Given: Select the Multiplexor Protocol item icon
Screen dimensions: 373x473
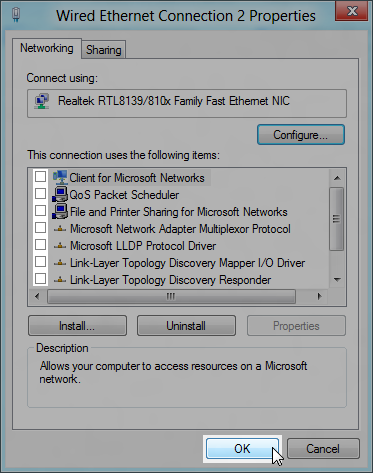Looking at the screenshot, I should pos(60,229).
